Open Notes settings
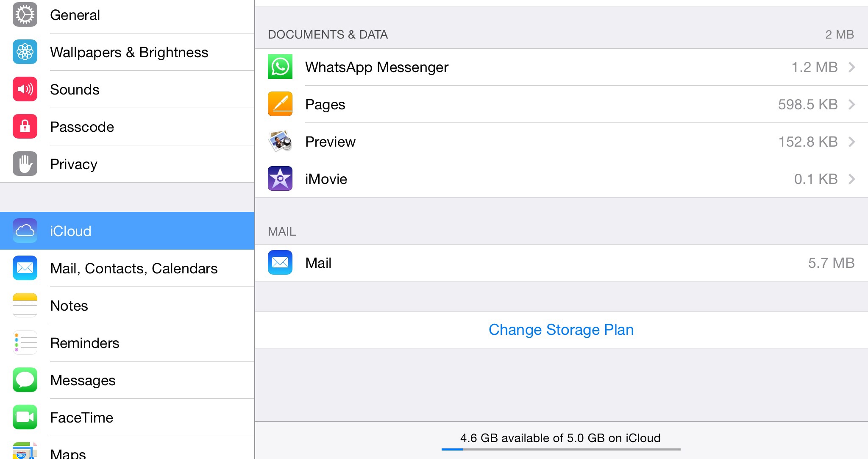The width and height of the screenshot is (868, 459). click(127, 306)
